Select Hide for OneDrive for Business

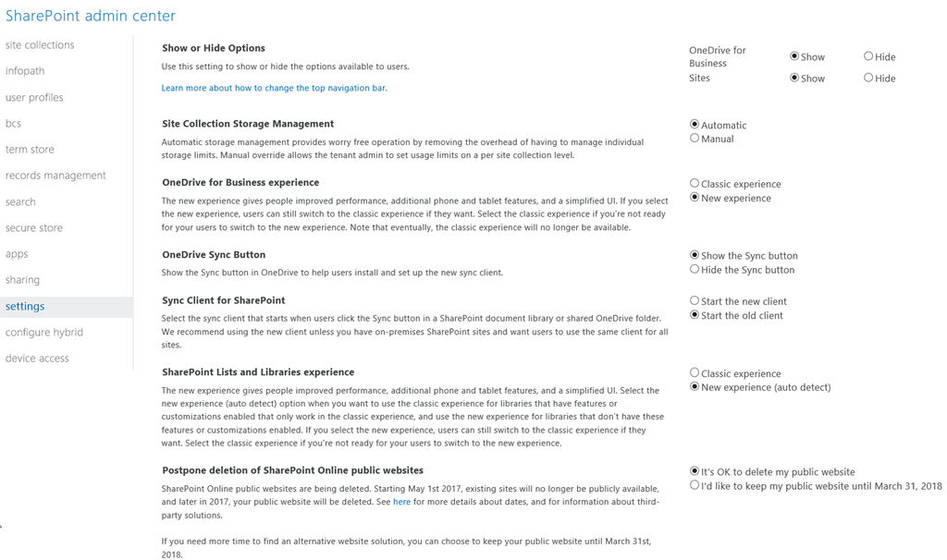868,56
